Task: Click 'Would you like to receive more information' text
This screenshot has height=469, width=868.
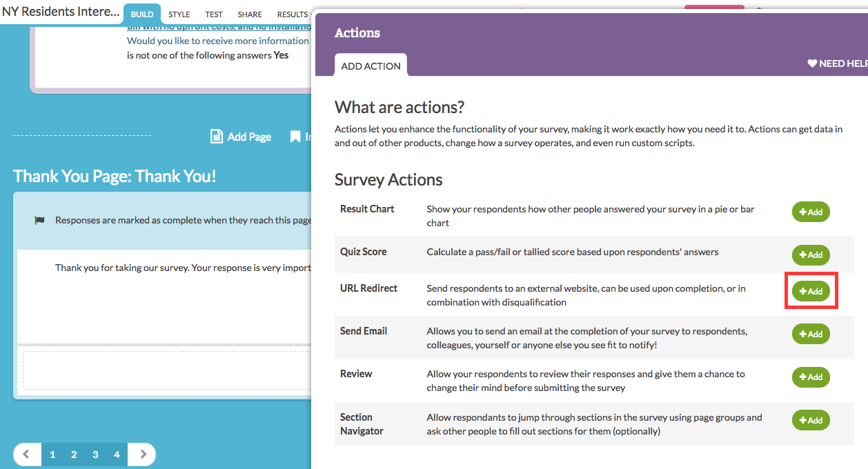Action: tap(218, 41)
